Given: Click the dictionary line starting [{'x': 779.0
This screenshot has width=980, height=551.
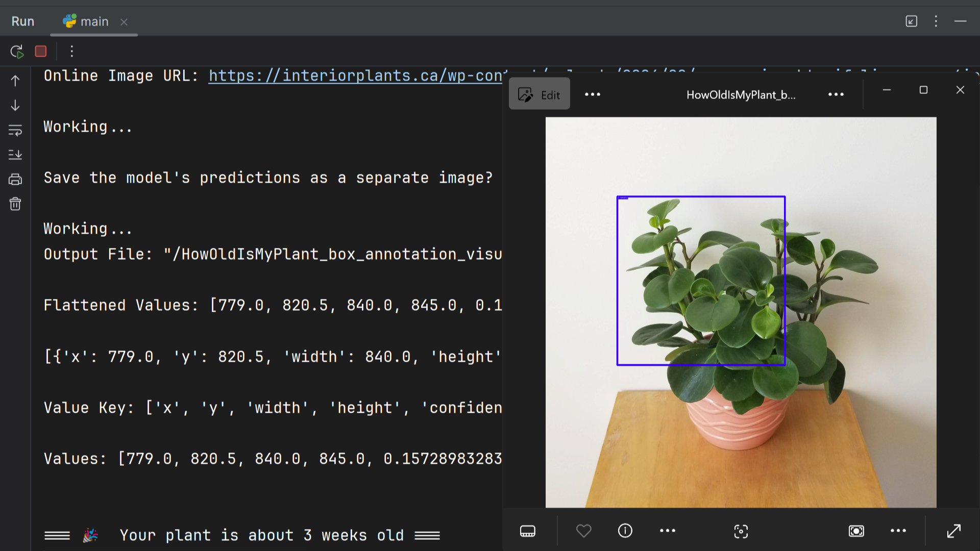Looking at the screenshot, I should pyautogui.click(x=273, y=357).
